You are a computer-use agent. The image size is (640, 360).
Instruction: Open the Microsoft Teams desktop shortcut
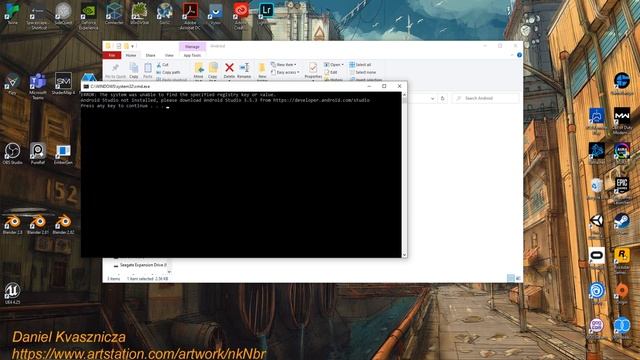pyautogui.click(x=38, y=85)
